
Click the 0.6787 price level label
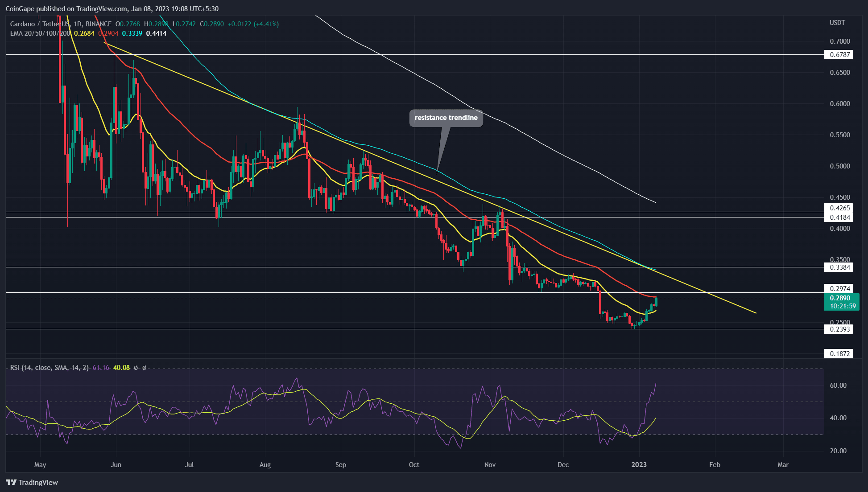839,55
